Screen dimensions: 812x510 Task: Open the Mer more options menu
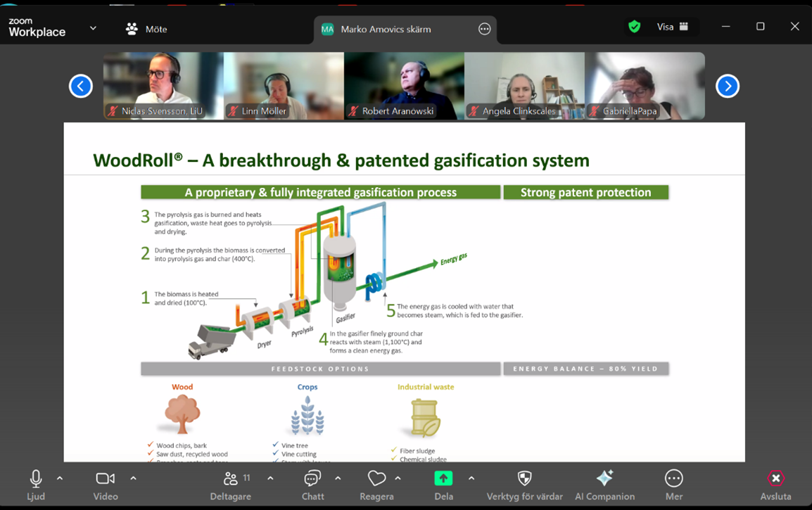673,479
